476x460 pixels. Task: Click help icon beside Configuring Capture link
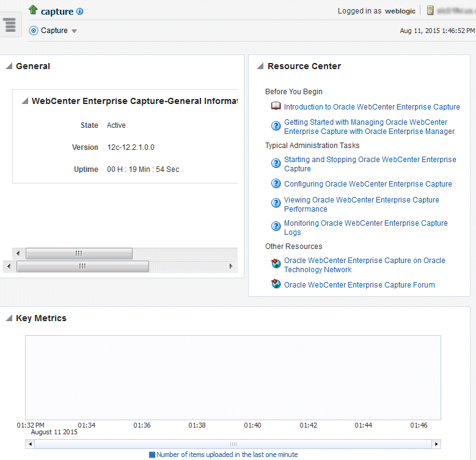pos(276,184)
